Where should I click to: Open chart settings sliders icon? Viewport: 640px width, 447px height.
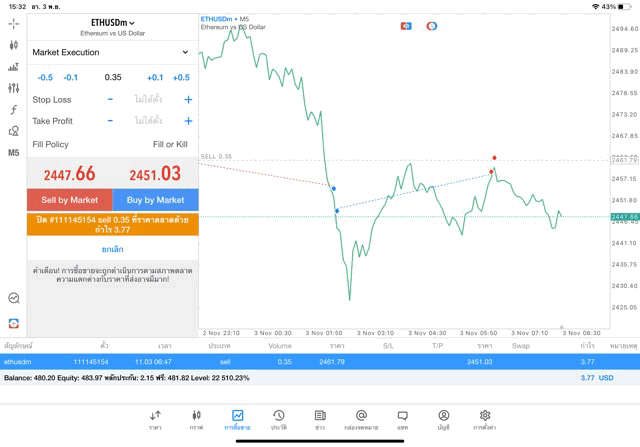13,88
